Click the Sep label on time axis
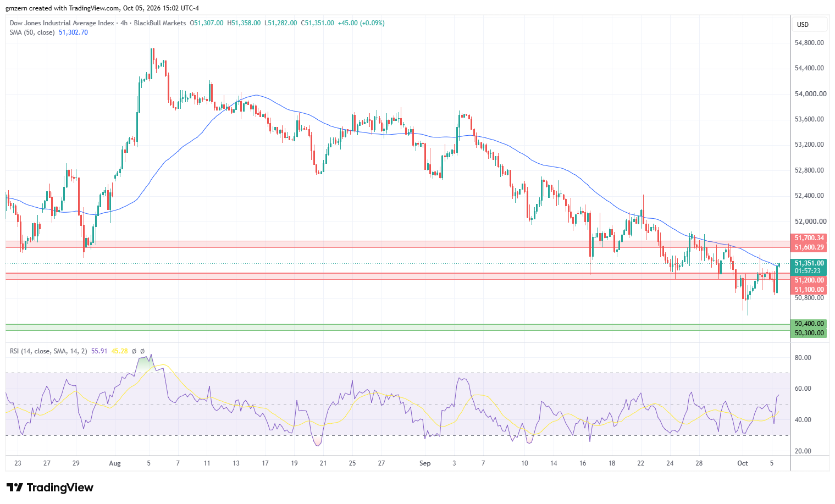 (425, 463)
